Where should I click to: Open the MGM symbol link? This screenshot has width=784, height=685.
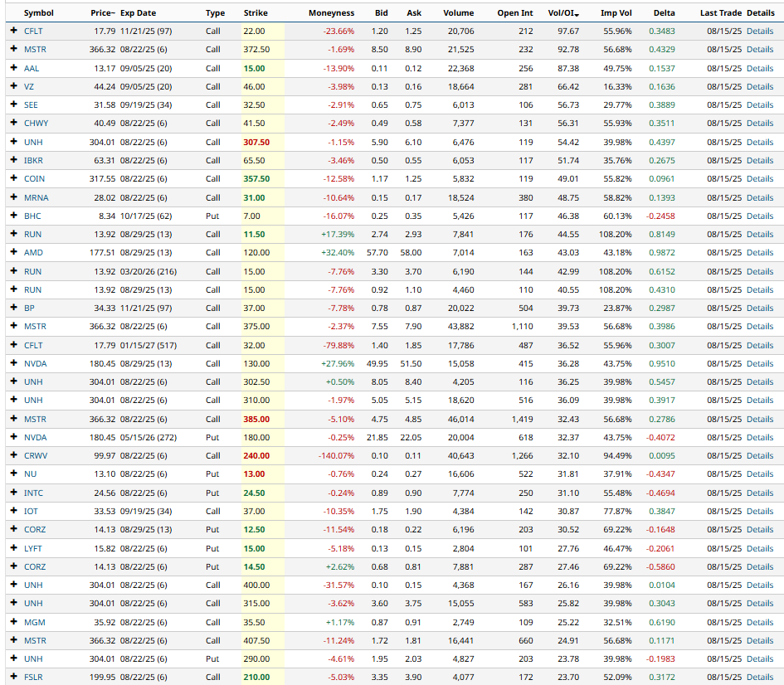pos(35,622)
